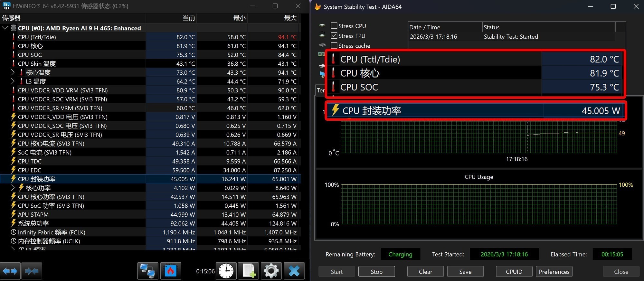Open HWiNFO settings gear icon

tap(271, 271)
